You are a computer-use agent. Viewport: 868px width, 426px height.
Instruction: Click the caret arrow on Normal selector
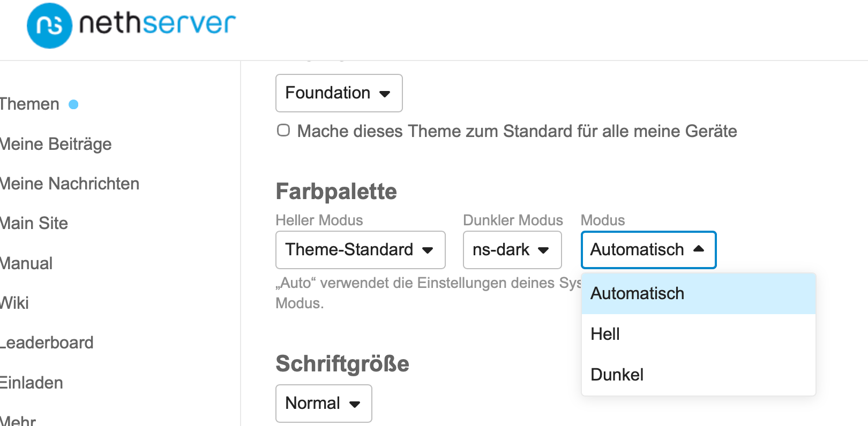(354, 404)
